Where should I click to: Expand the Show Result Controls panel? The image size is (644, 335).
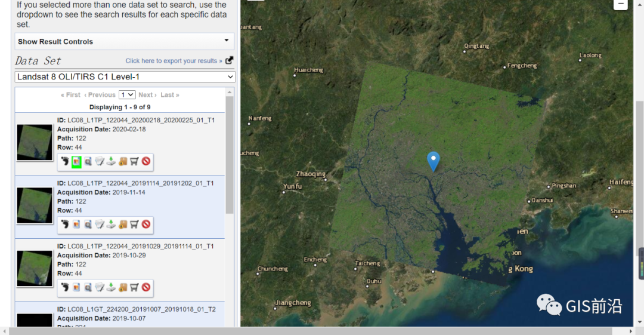pyautogui.click(x=125, y=42)
